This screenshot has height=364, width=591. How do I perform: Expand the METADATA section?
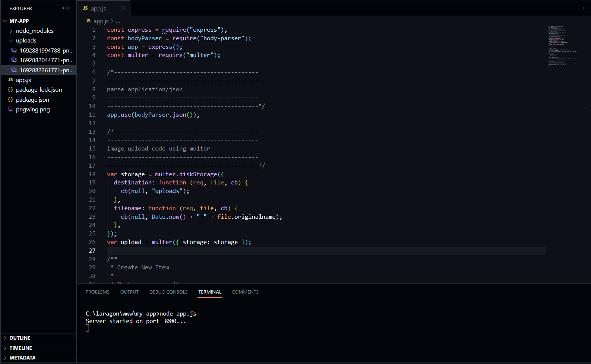(x=5, y=358)
